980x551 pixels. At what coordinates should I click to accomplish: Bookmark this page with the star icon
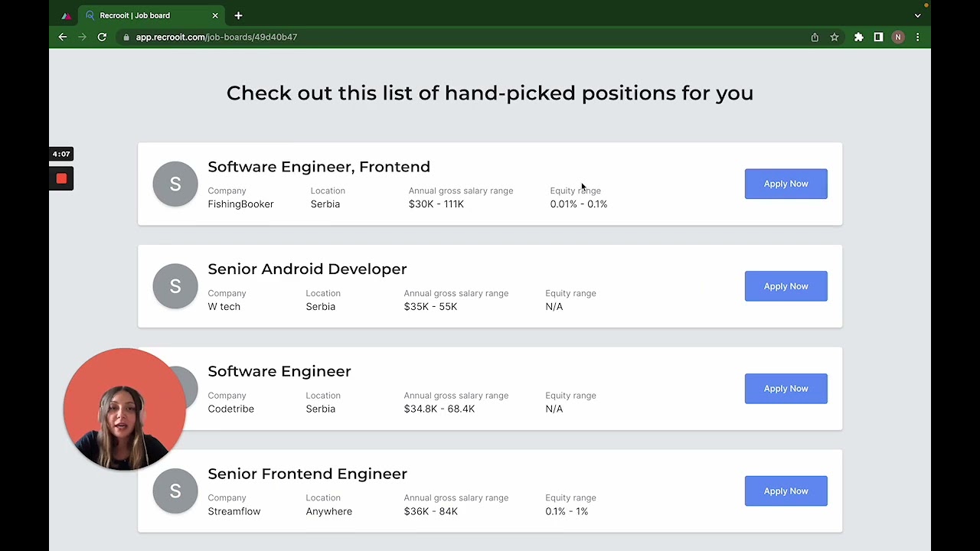click(835, 37)
